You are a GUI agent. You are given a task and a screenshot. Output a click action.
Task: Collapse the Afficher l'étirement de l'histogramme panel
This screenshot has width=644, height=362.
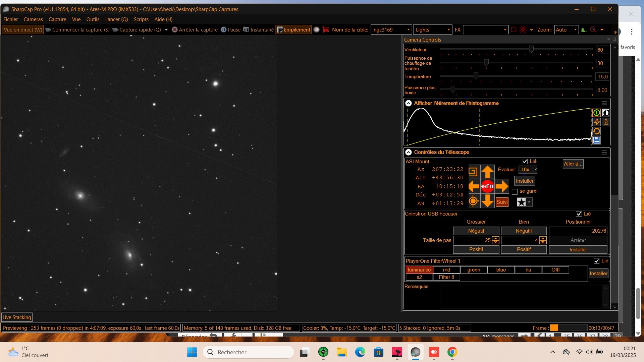(x=408, y=103)
